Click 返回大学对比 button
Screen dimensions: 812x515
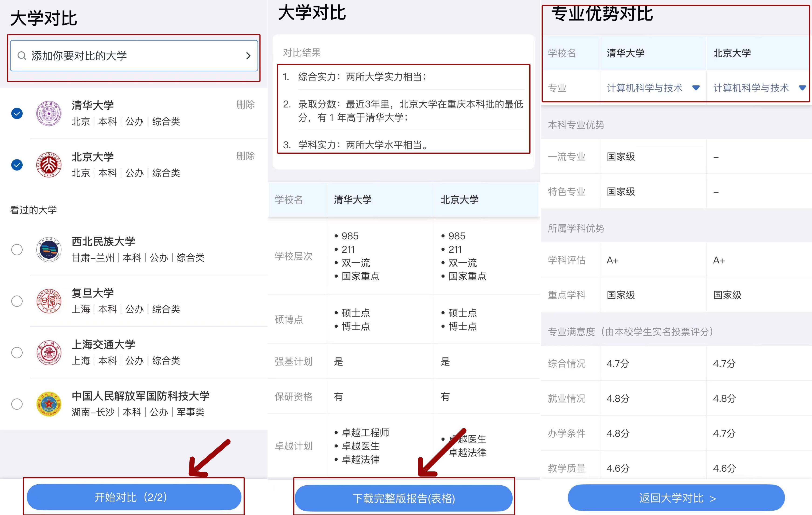point(676,498)
